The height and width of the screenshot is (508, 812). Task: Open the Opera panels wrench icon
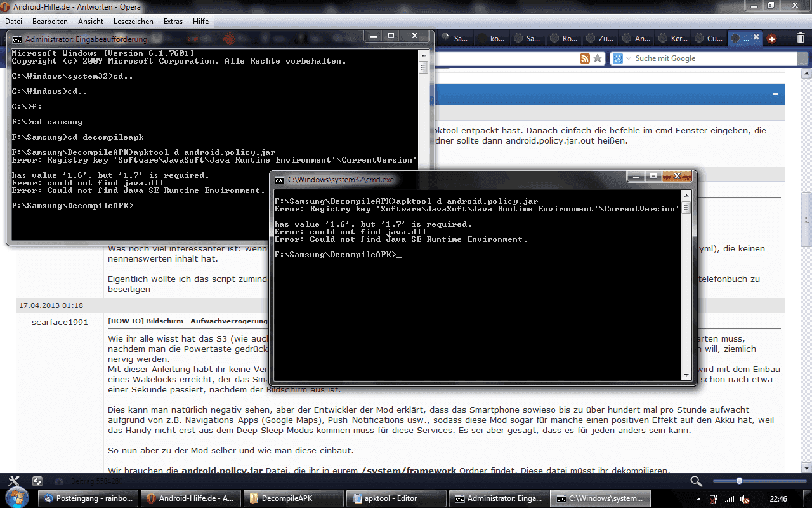[x=14, y=481]
